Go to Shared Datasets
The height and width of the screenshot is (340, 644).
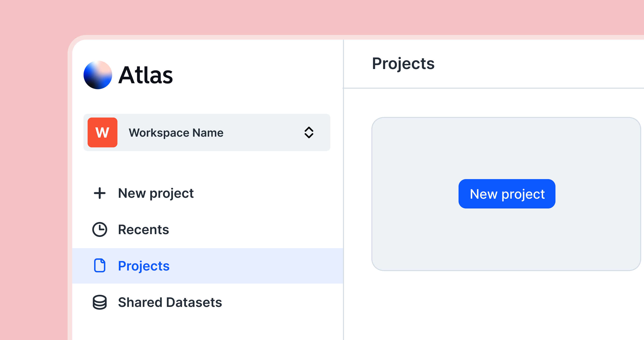click(x=170, y=302)
